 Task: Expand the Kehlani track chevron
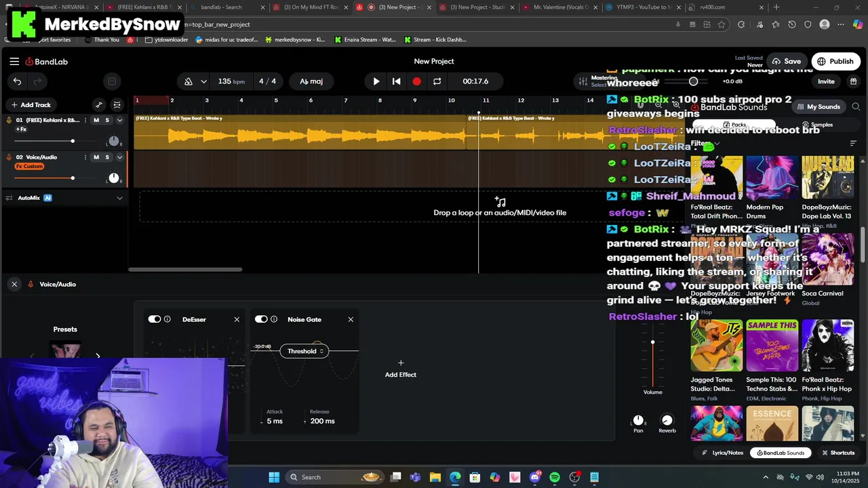[x=120, y=120]
